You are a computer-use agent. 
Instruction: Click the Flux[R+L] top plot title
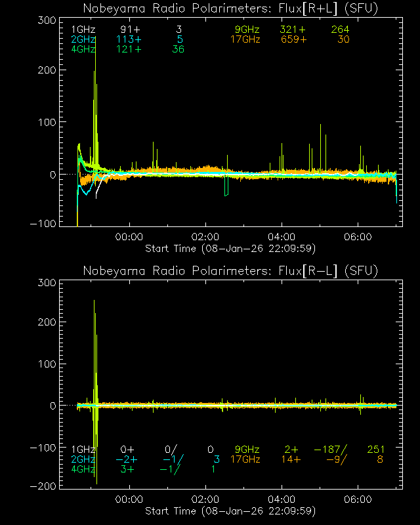point(230,9)
